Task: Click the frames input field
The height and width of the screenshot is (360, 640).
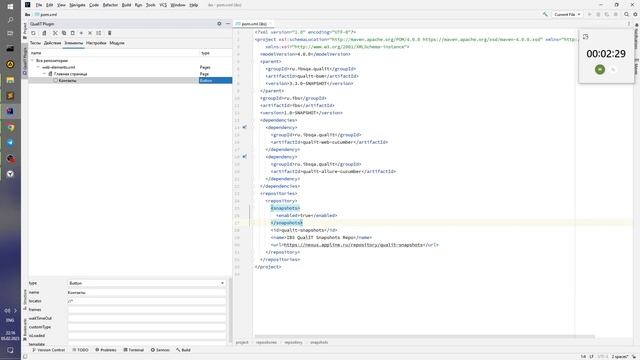Action: click(147, 309)
